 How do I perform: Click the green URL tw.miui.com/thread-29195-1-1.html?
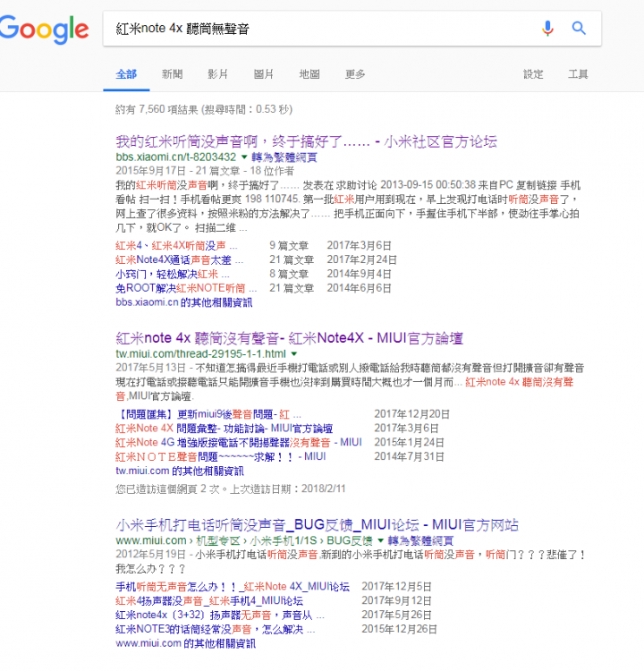click(200, 354)
